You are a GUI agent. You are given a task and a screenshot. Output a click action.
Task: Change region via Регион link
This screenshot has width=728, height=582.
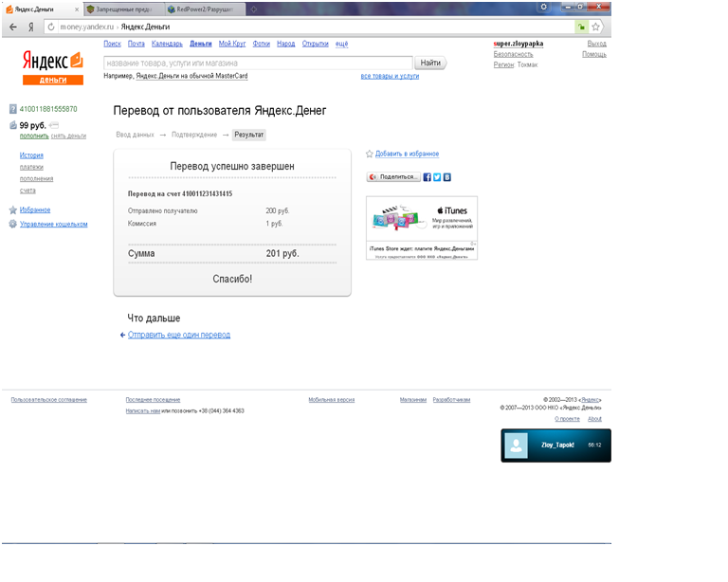[x=503, y=65]
